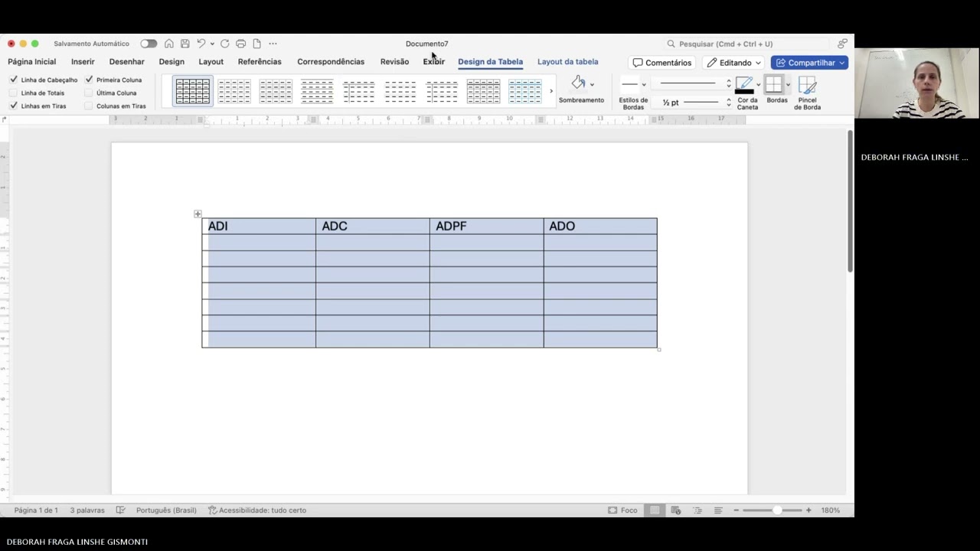
Task: Switch to outline view icon in status bar
Action: click(697, 510)
